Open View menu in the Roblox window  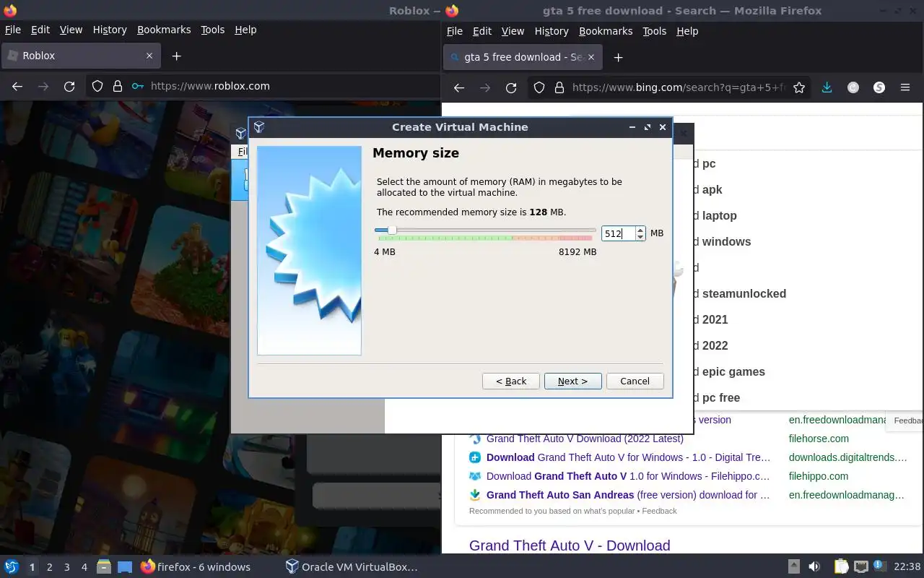[71, 30]
